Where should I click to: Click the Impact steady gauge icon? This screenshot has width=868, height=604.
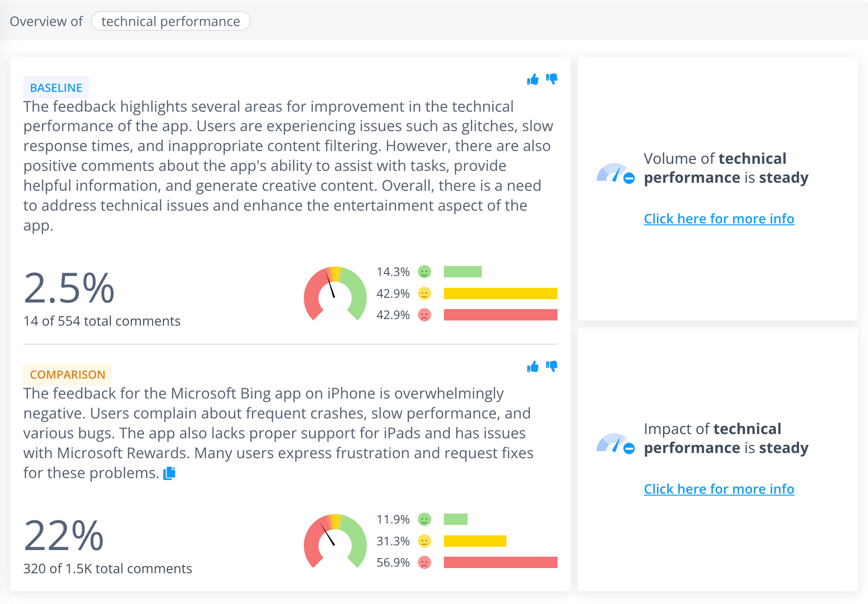[x=615, y=444]
